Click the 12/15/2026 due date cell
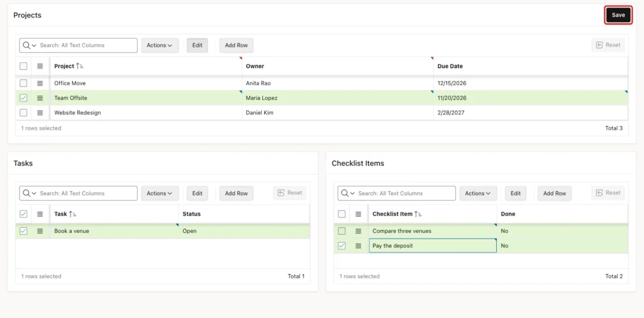644x318 pixels. (x=531, y=83)
